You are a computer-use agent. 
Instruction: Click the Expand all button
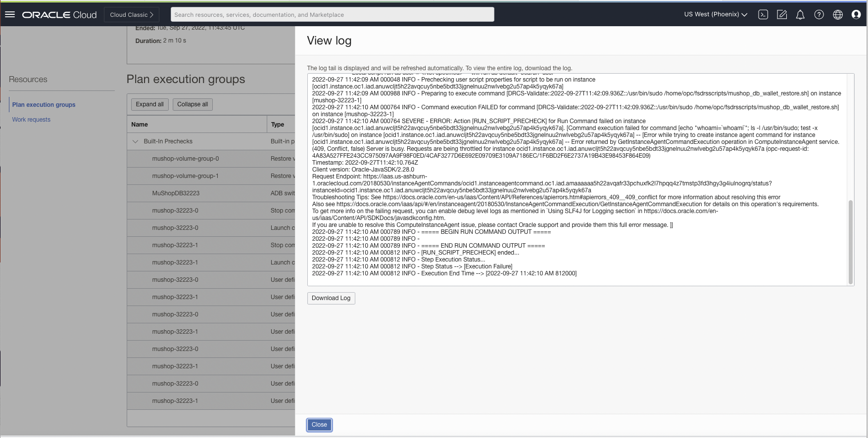149,104
